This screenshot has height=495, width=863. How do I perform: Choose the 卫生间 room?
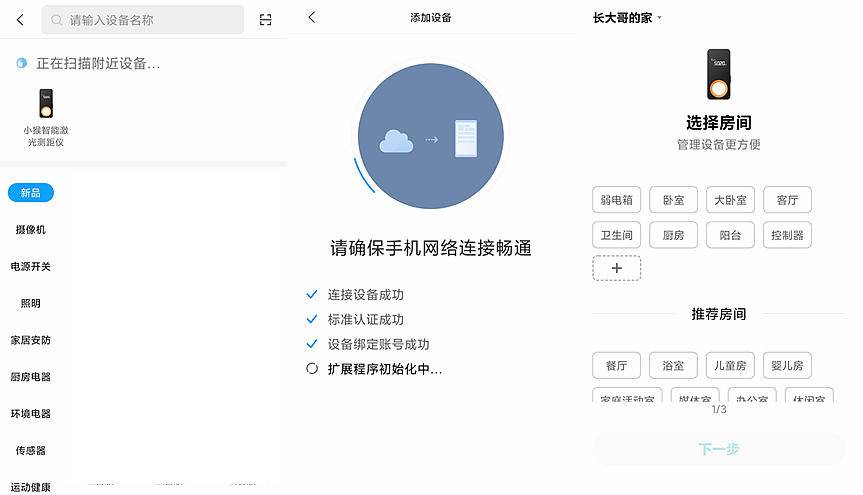pos(616,235)
